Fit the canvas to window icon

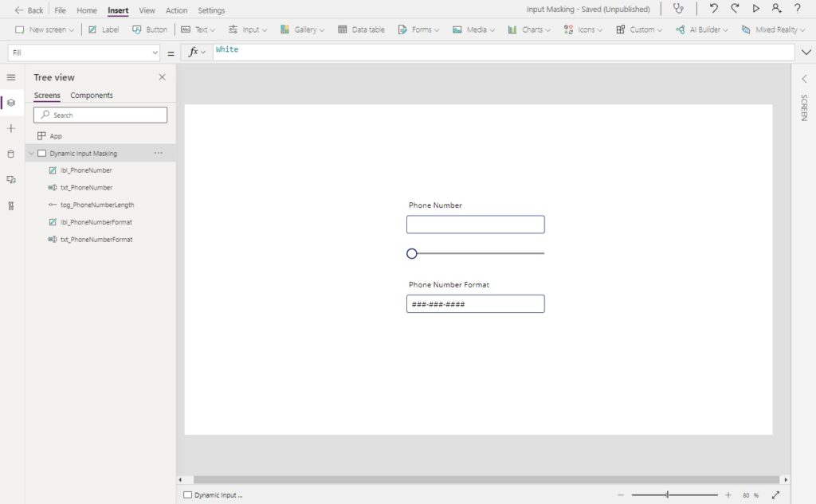[775, 495]
